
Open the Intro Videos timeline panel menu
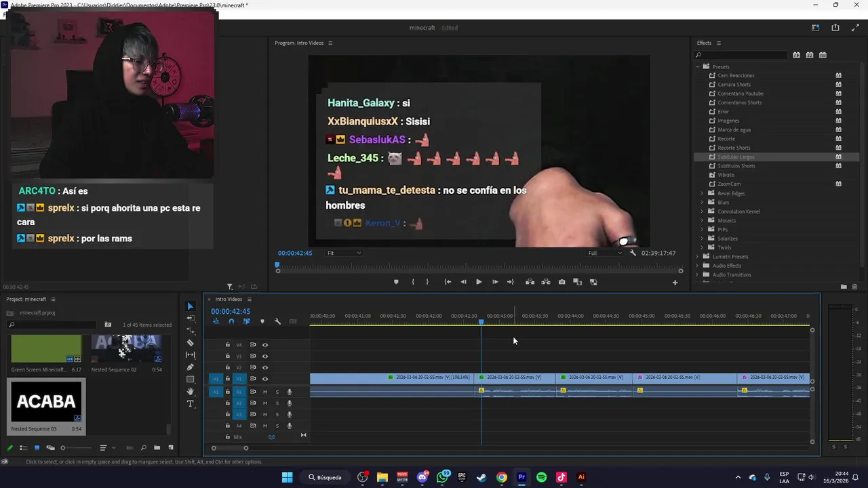click(x=249, y=299)
